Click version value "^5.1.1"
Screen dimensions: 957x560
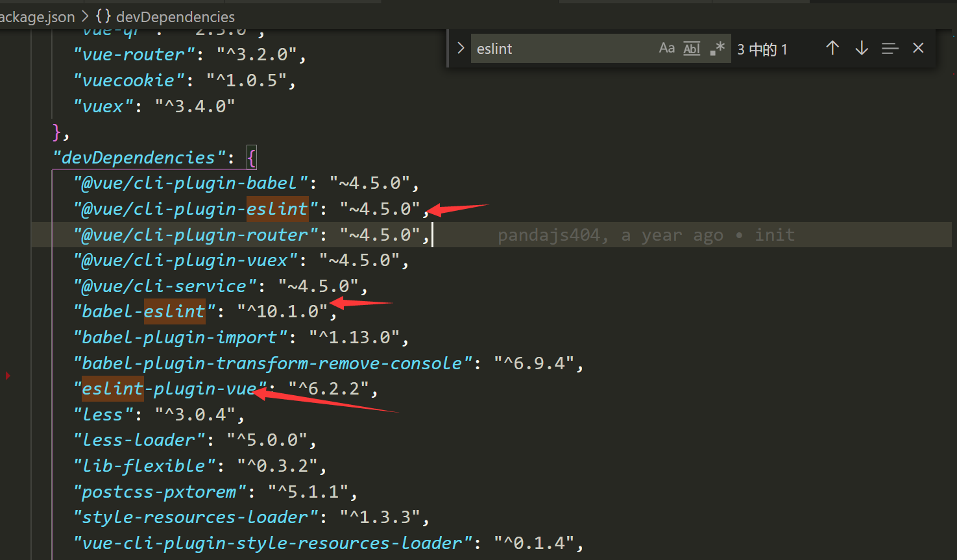click(308, 492)
